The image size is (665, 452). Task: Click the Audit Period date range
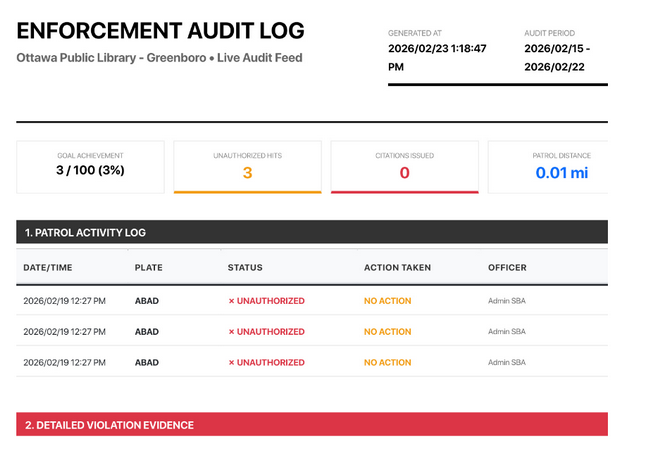click(x=557, y=58)
